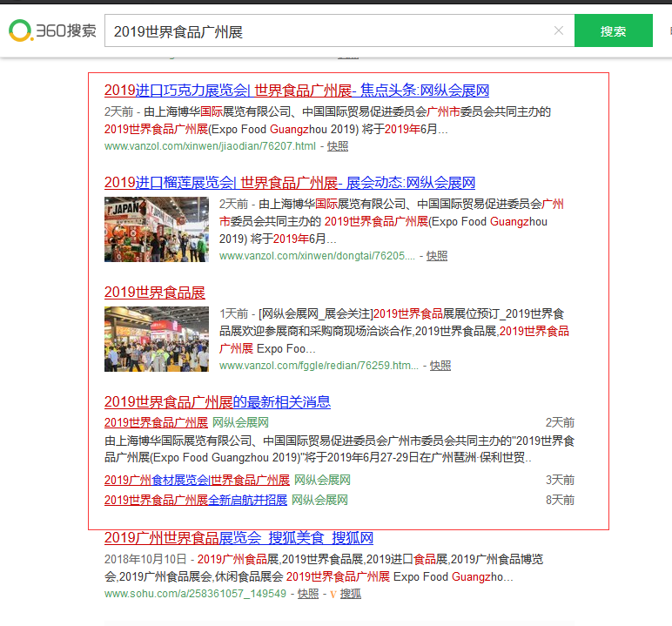This screenshot has height=626, width=672.
Task: Click the JAPAN booth thumbnail image
Action: click(157, 229)
